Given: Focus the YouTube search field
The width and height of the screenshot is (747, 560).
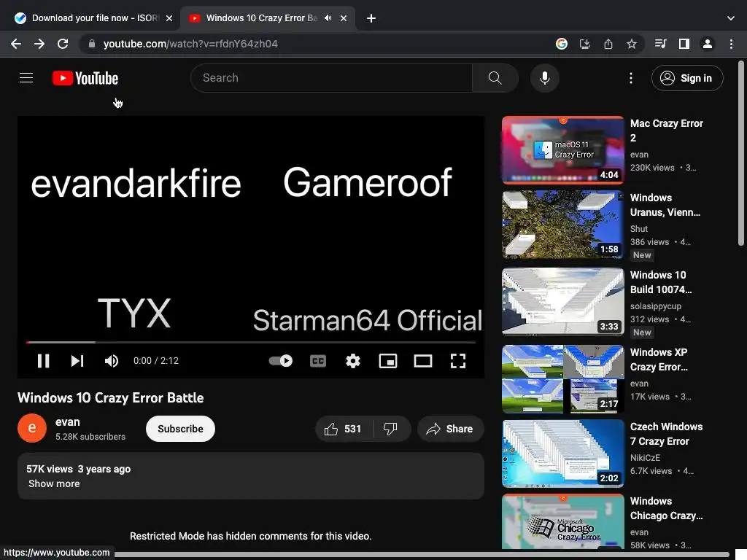Looking at the screenshot, I should pyautogui.click(x=332, y=77).
